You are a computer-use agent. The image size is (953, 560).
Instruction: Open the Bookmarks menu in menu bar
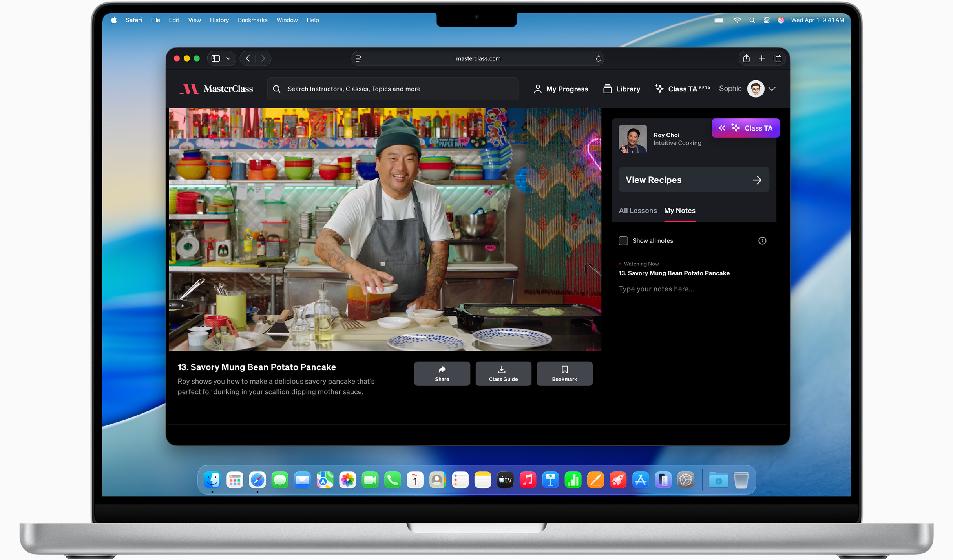(x=252, y=20)
